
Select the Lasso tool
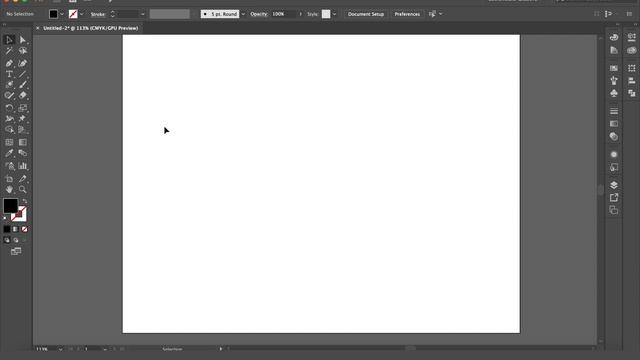[22, 51]
